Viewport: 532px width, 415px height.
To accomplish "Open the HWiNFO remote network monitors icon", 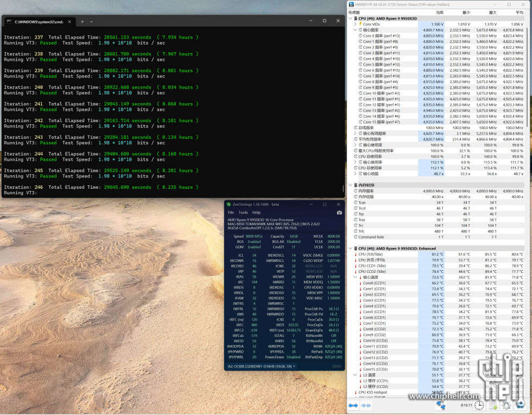I will pos(441,405).
